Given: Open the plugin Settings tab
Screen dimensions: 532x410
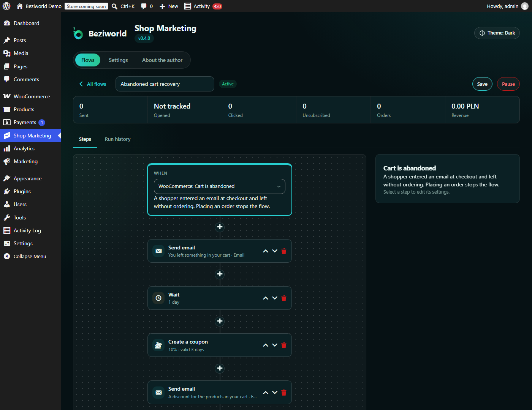Looking at the screenshot, I should tap(118, 60).
